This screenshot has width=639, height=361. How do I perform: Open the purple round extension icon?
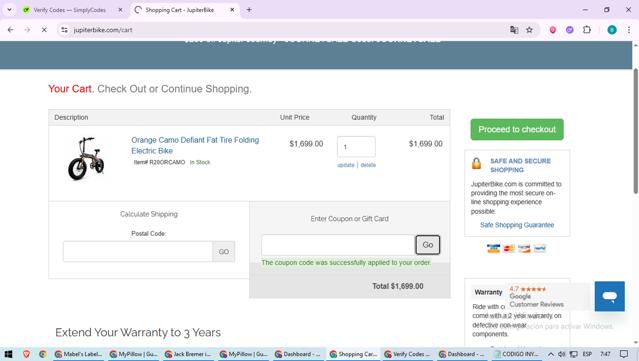click(570, 30)
